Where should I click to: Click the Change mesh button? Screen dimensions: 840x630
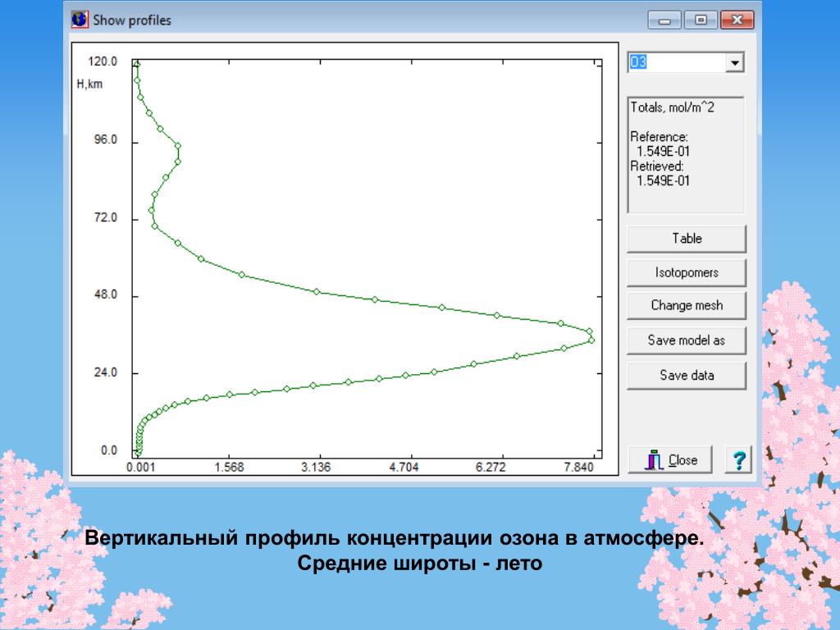[687, 305]
